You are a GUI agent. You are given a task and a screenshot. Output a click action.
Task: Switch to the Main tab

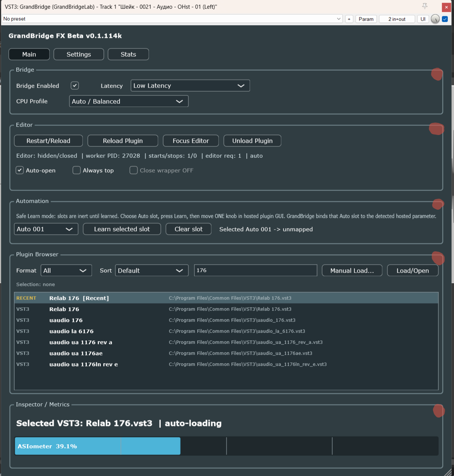tap(29, 54)
